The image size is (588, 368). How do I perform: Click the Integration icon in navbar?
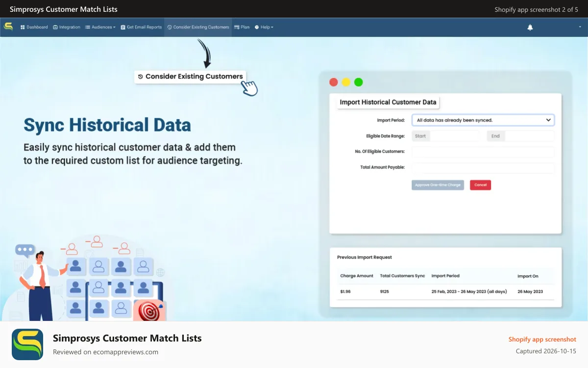pyautogui.click(x=55, y=27)
